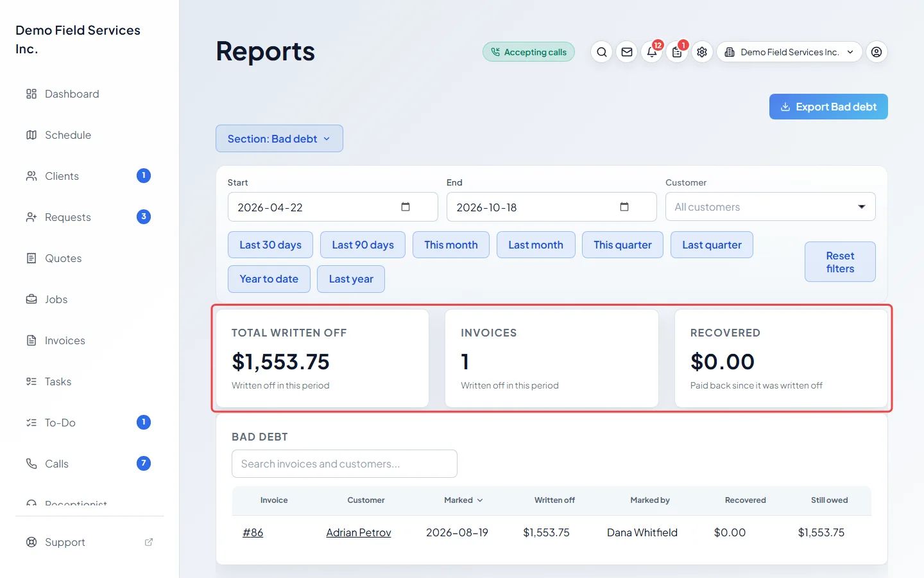Focus the Search invoices and customers field
This screenshot has width=924, height=578.
pyautogui.click(x=345, y=464)
